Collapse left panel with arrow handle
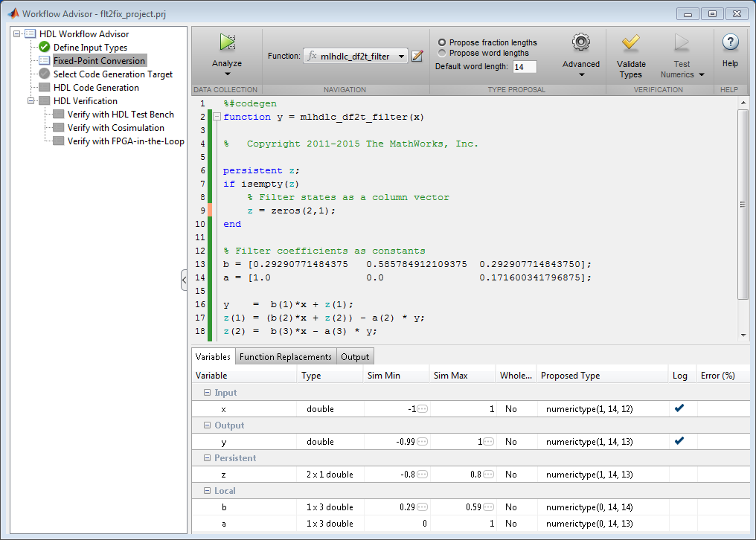Image resolution: width=756 pixels, height=540 pixels. [x=184, y=280]
